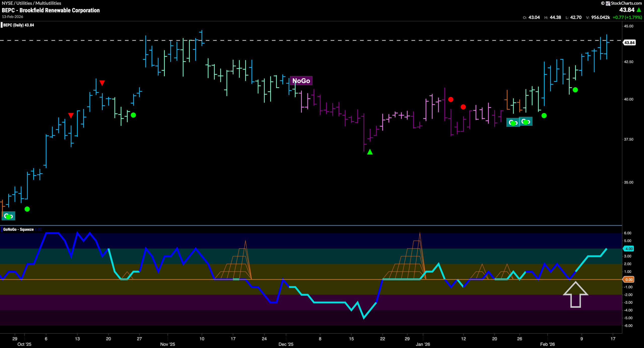This screenshot has height=348, width=644.
Task: Click the BEPC (Daily) 43.84 legend label
Action: click(x=18, y=25)
